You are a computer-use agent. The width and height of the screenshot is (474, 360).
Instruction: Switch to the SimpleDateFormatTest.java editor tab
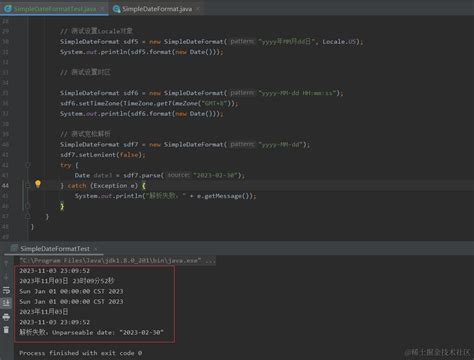click(x=54, y=9)
